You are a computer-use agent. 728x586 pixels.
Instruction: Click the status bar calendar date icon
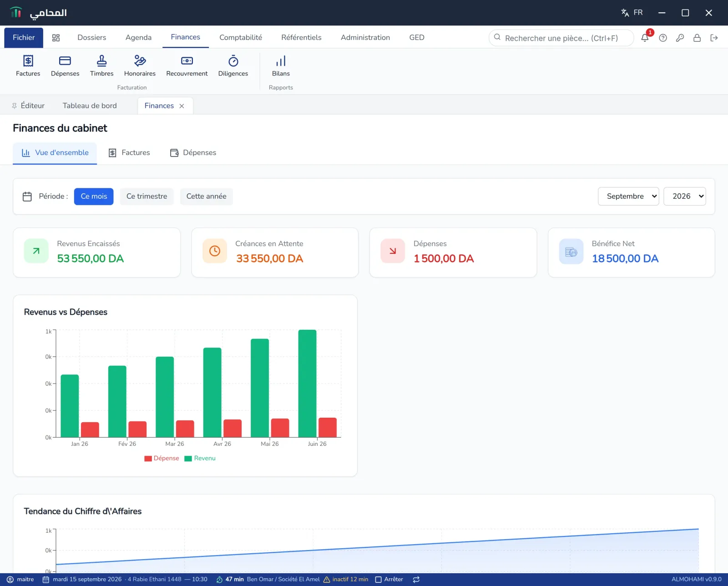point(45,580)
